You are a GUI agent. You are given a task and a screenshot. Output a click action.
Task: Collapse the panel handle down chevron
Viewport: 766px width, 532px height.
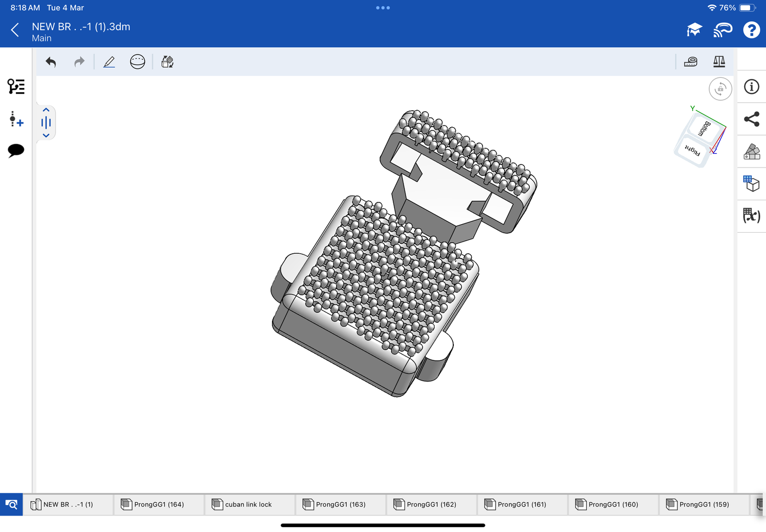pos(46,136)
